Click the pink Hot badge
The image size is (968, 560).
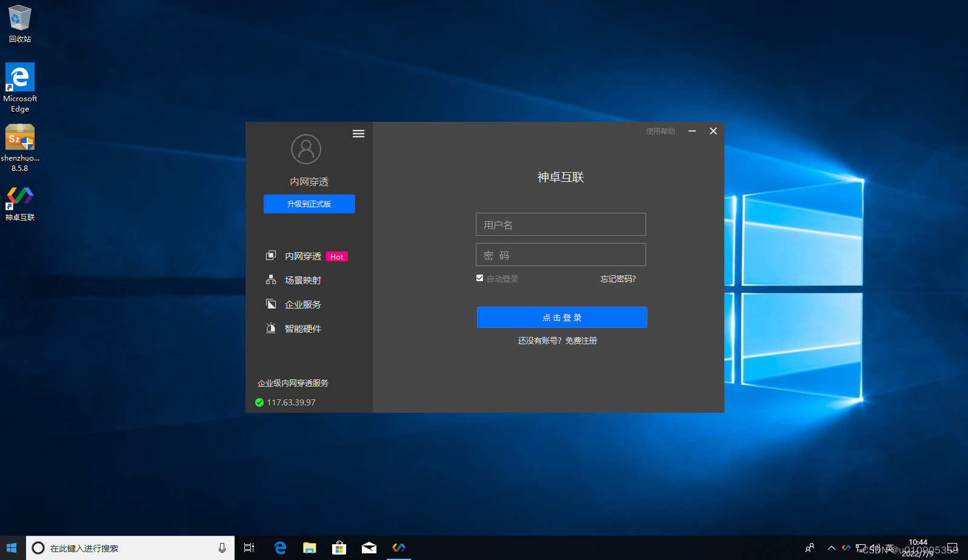[337, 257]
